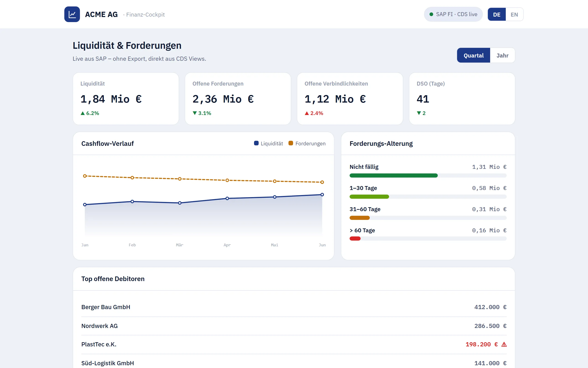Click the red up arrow under Offene Verbindlichkeiten

click(307, 113)
